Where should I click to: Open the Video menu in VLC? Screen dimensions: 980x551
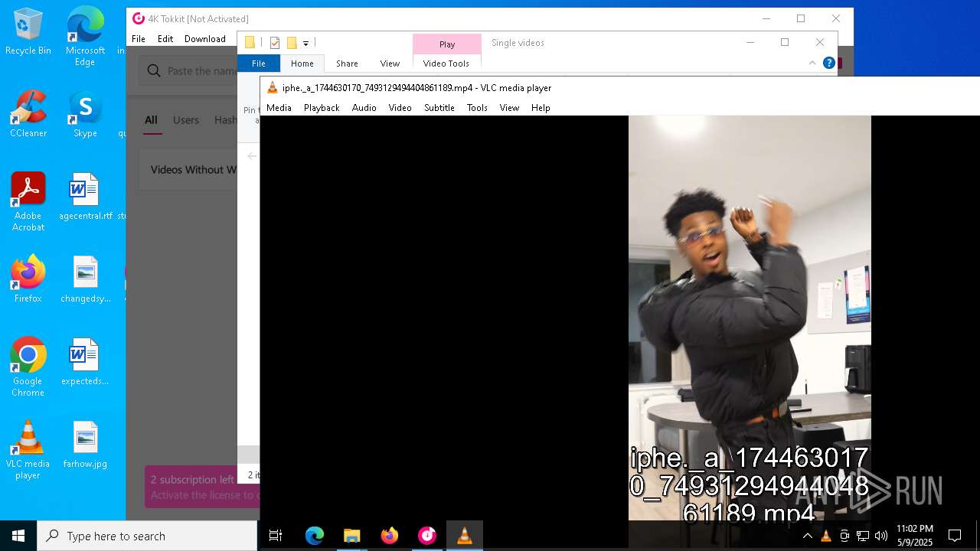(x=400, y=108)
